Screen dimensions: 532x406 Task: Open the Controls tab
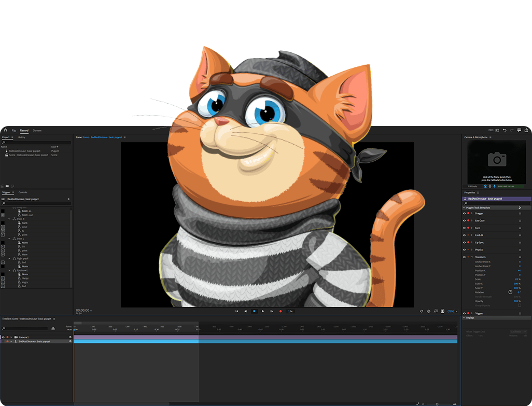pyautogui.click(x=23, y=192)
